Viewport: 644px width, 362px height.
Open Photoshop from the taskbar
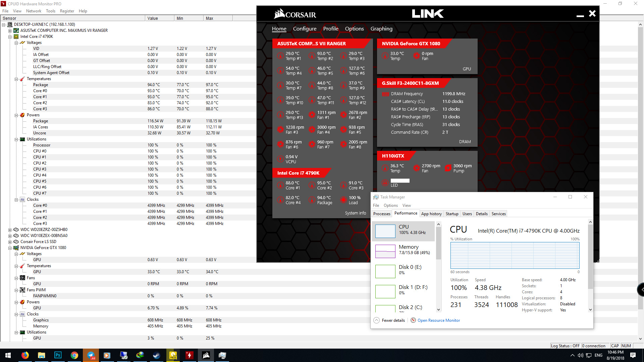tap(58, 355)
